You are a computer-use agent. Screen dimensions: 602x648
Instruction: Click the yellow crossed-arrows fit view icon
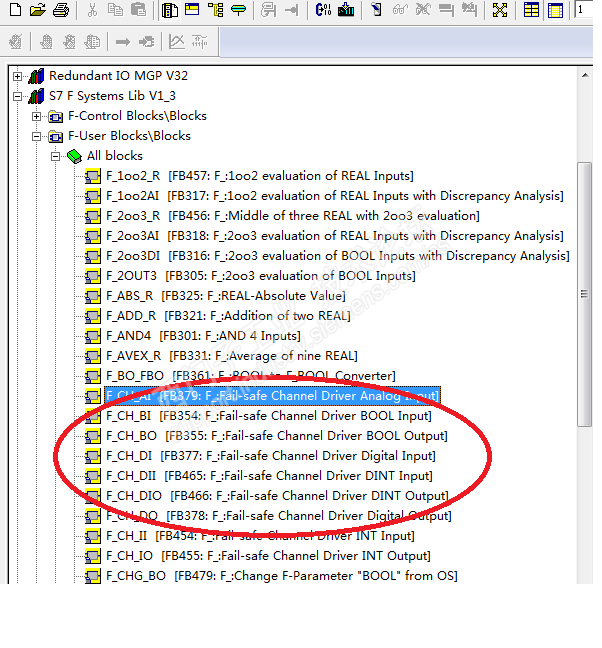pyautogui.click(x=500, y=9)
